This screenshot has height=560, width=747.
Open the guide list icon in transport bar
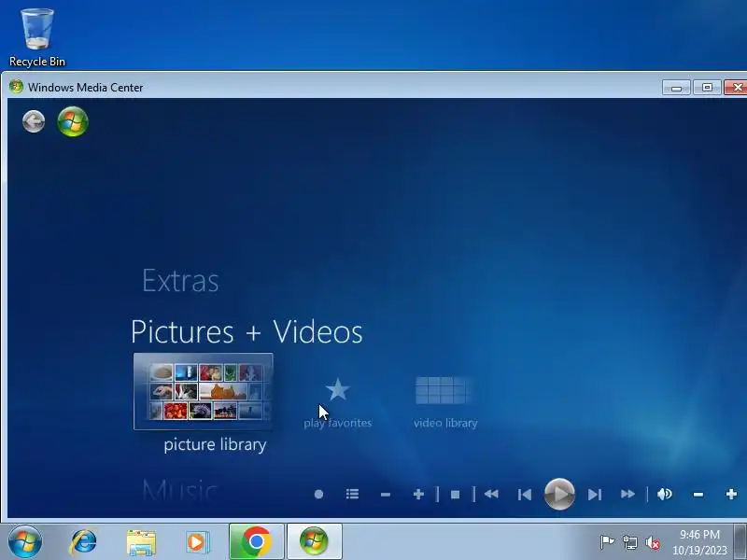point(352,495)
